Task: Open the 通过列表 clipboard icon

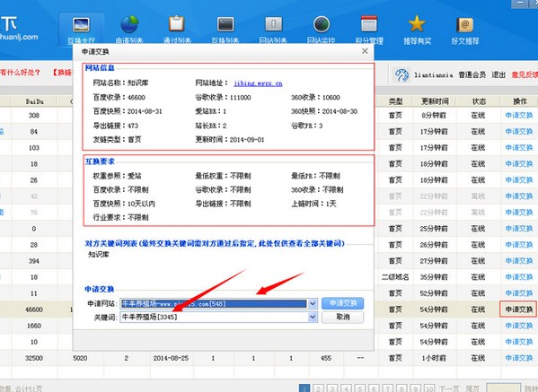Action: tap(177, 24)
